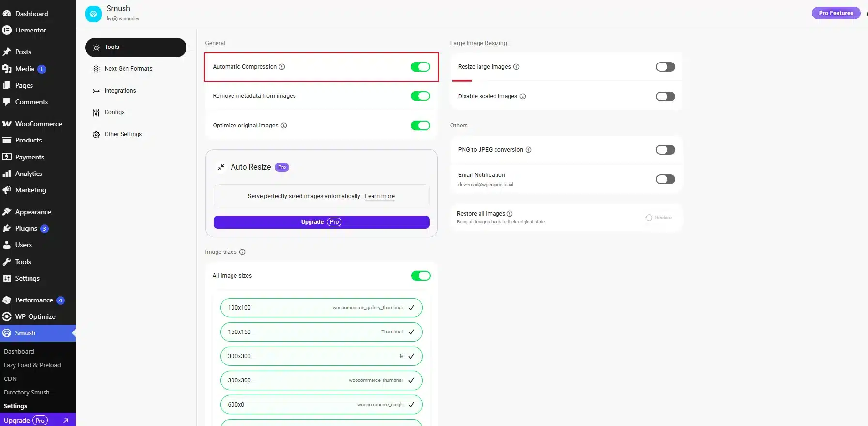Click the info icon beside Disable scaled images
Image resolution: width=868 pixels, height=426 pixels.
coord(523,96)
